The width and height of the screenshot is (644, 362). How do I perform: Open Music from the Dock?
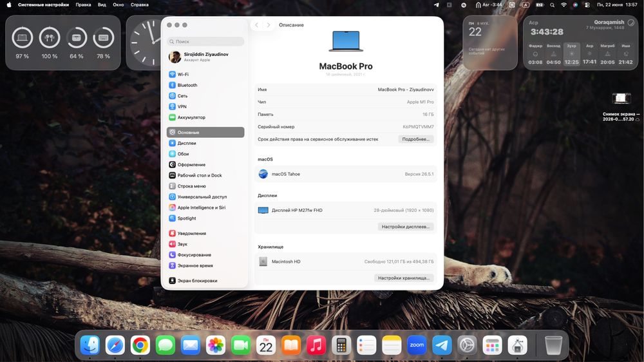(x=316, y=345)
